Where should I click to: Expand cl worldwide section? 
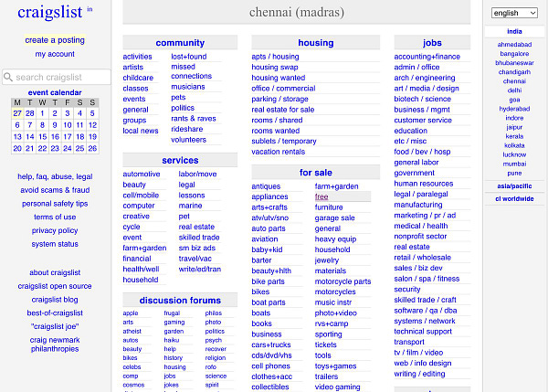[514, 199]
